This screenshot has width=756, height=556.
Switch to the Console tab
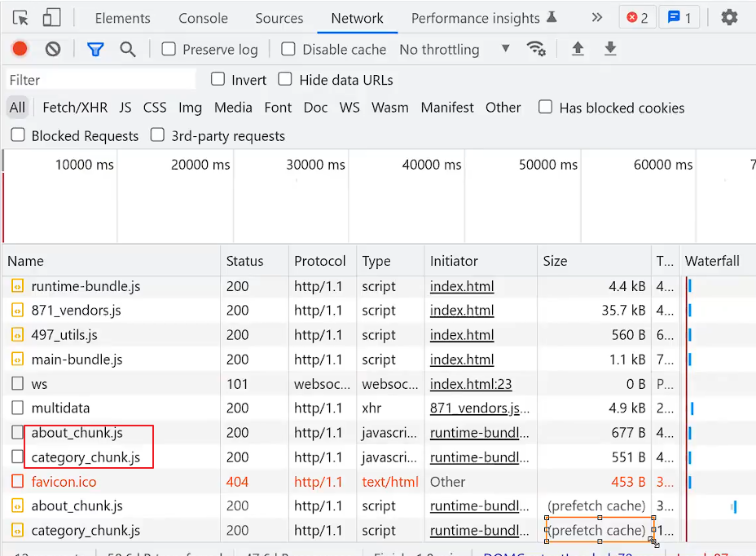(x=203, y=18)
